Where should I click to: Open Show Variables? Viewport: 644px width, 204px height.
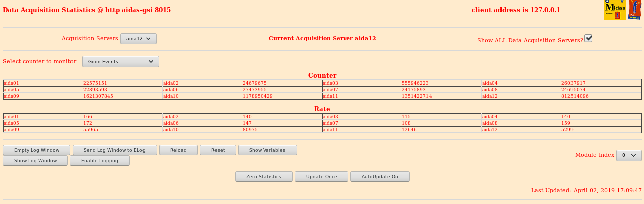pyautogui.click(x=267, y=150)
